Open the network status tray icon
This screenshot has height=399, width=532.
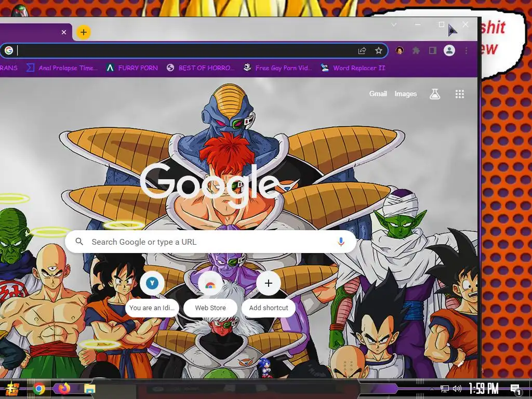(x=445, y=389)
